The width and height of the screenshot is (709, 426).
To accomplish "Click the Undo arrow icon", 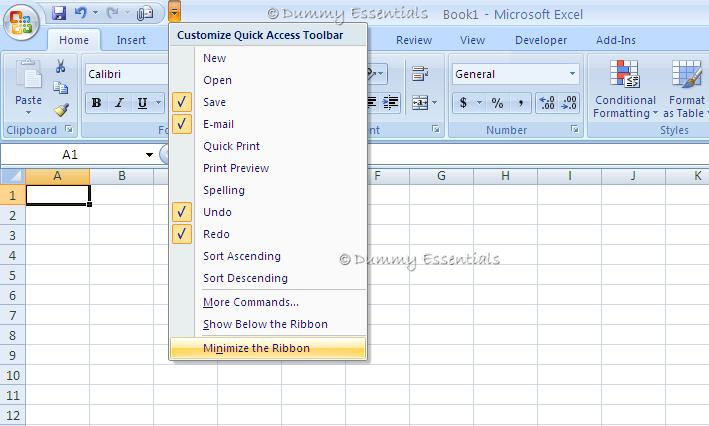I will tap(80, 13).
